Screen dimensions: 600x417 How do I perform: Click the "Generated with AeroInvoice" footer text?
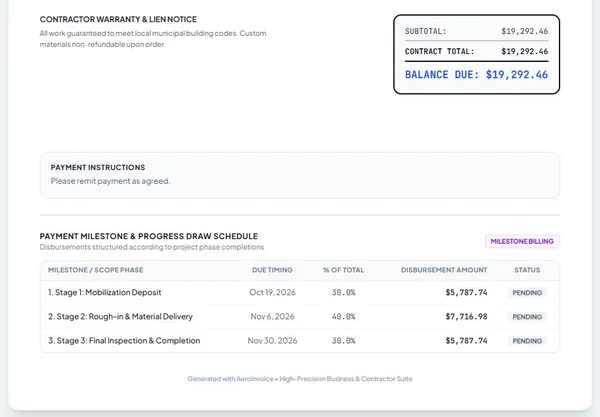click(x=300, y=379)
